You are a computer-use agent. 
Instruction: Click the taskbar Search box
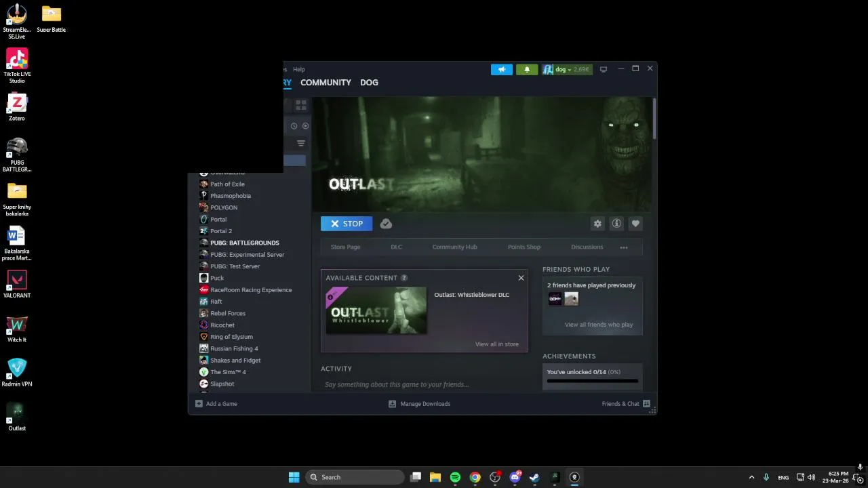[x=355, y=477]
